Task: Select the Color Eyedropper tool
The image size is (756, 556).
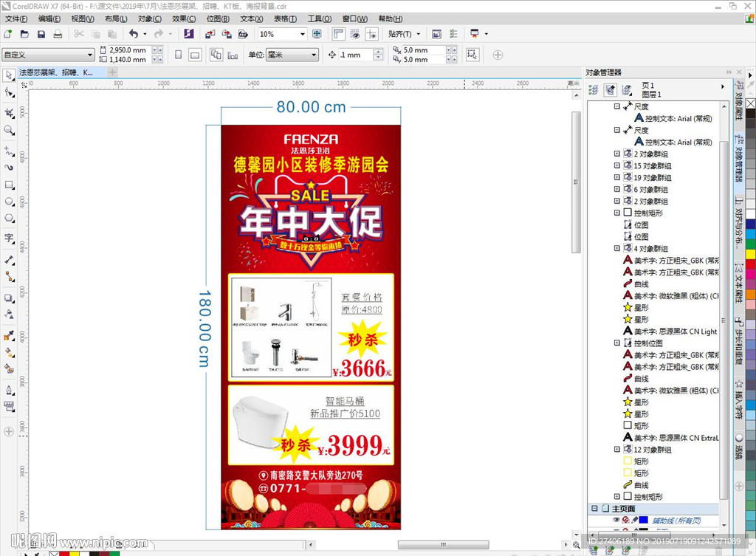Action: (x=9, y=336)
